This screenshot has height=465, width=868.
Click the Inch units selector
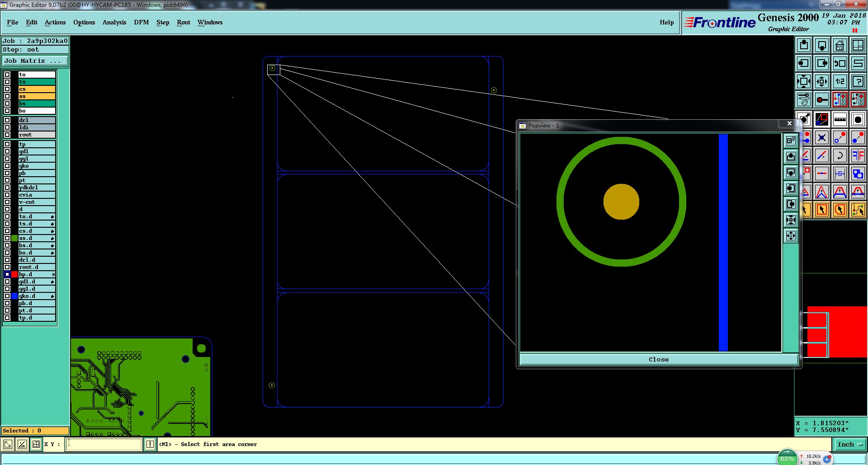(849, 444)
